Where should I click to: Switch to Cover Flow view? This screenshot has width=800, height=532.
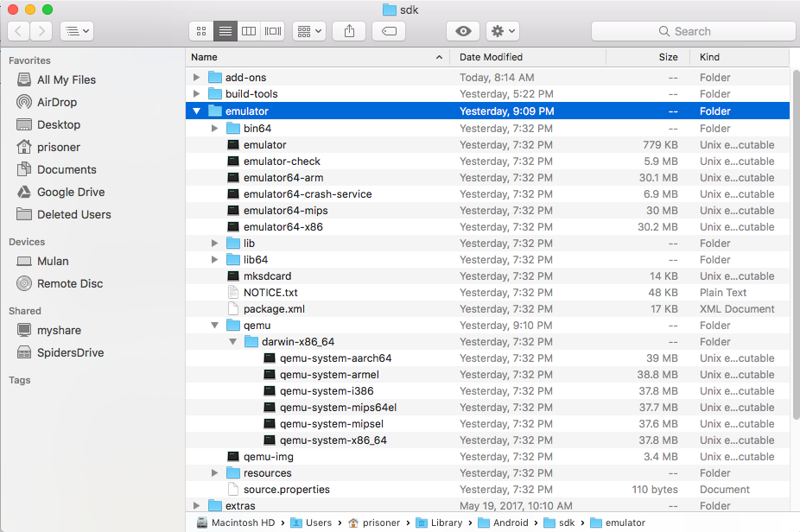(x=273, y=31)
